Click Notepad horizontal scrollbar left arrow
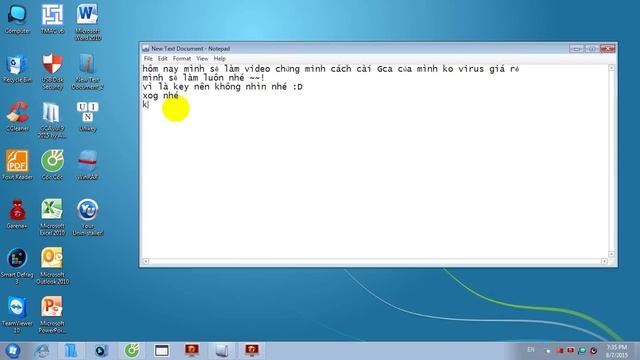Viewport: 640px width, 360px height. point(146,261)
